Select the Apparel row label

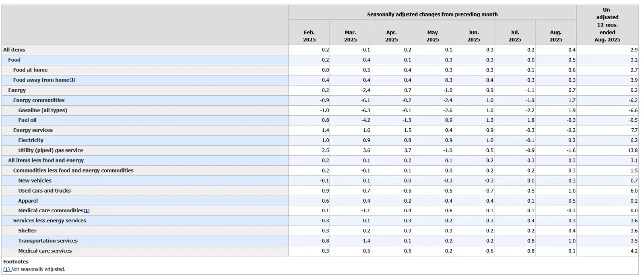[x=28, y=201]
